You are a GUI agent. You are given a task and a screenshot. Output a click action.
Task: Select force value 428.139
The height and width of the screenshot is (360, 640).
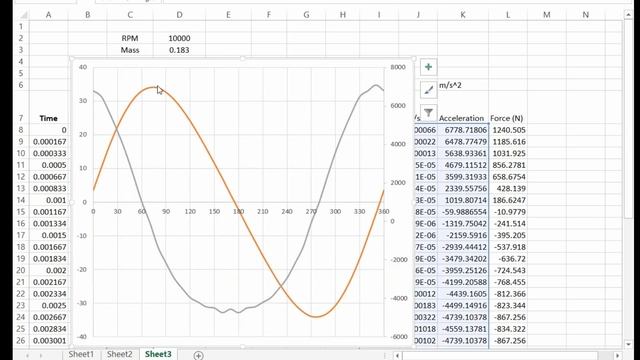tap(508, 189)
